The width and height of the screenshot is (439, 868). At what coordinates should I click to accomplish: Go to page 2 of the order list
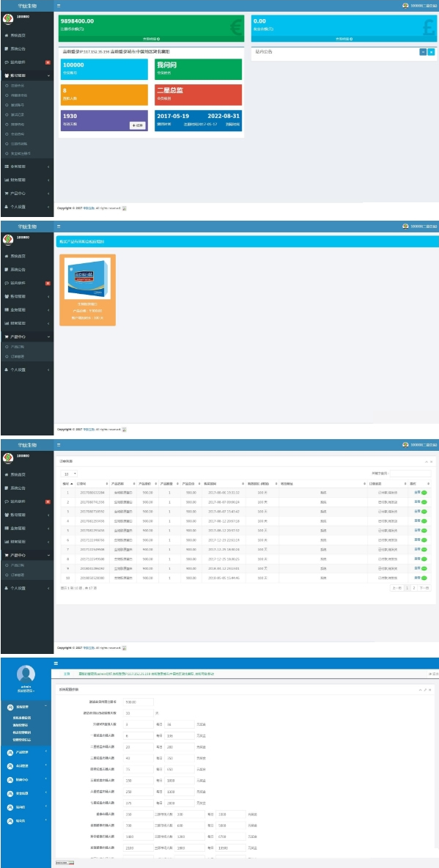[x=413, y=588]
